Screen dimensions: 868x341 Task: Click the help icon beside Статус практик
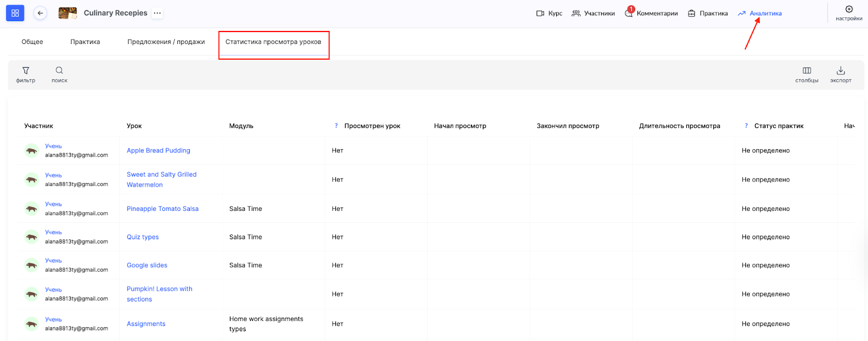pos(746,126)
